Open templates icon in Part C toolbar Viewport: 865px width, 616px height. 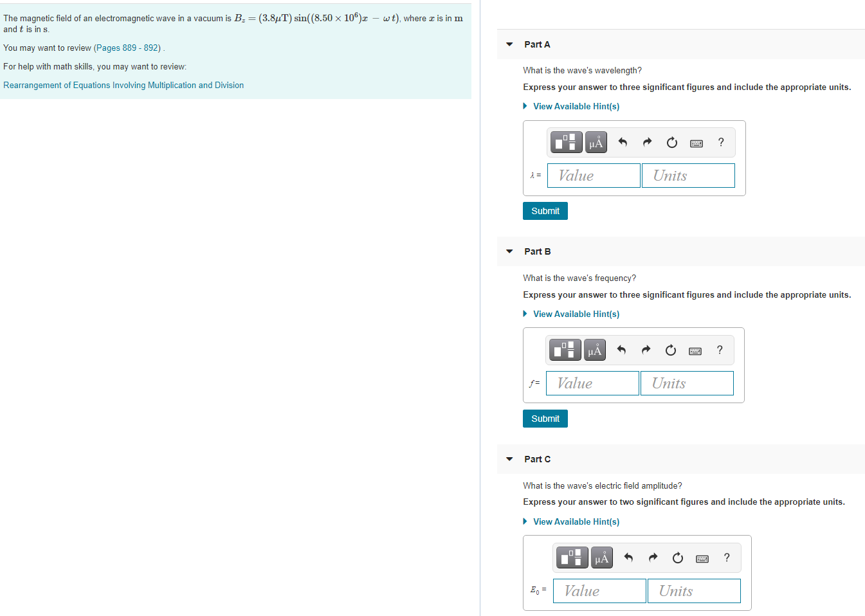[x=572, y=557]
